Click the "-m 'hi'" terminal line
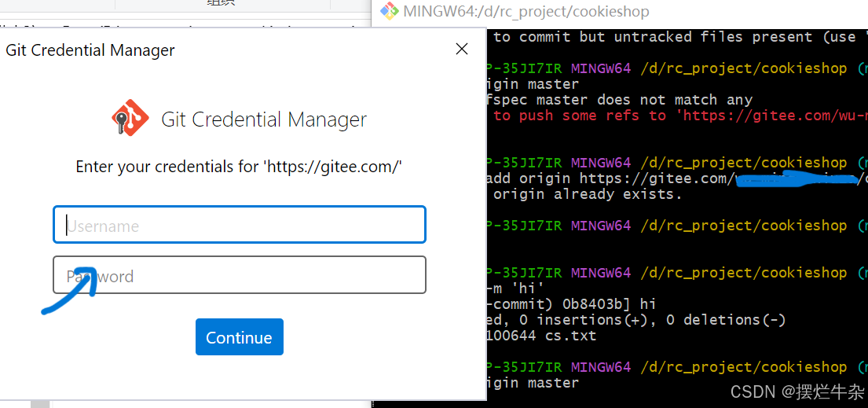The width and height of the screenshot is (868, 408). tap(516, 289)
